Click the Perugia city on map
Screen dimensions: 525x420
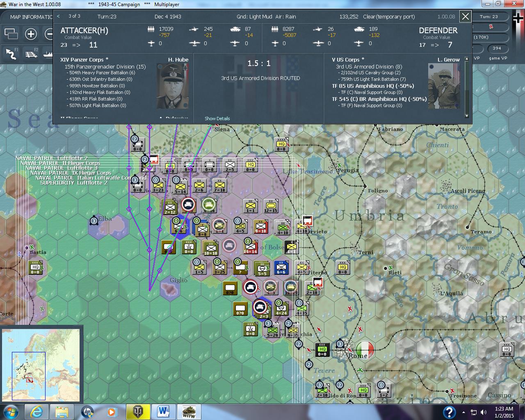tap(348, 170)
